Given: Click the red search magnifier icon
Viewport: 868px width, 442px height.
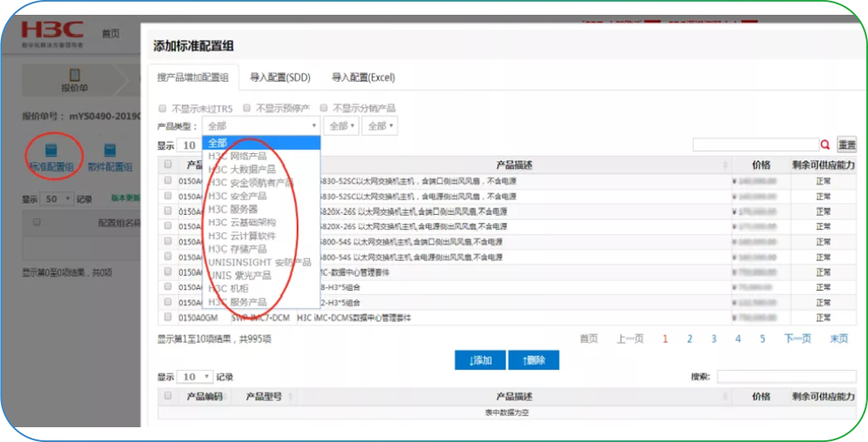Looking at the screenshot, I should pyautogui.click(x=825, y=144).
